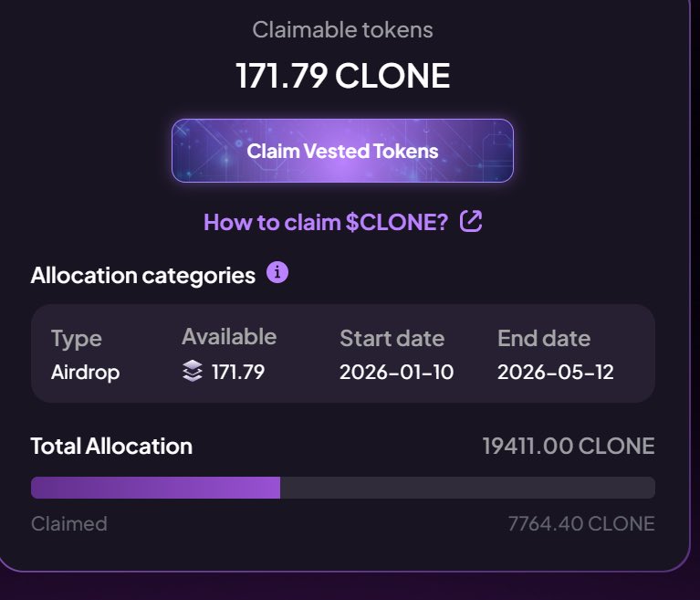Click the unfilled gray part of the progress bar
700x600 pixels.
click(x=467, y=488)
